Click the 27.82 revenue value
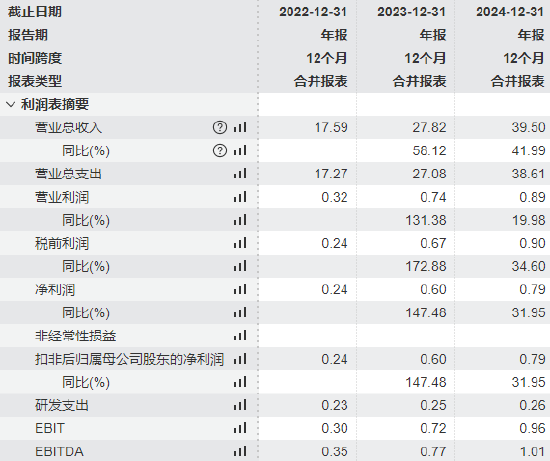 429,127
